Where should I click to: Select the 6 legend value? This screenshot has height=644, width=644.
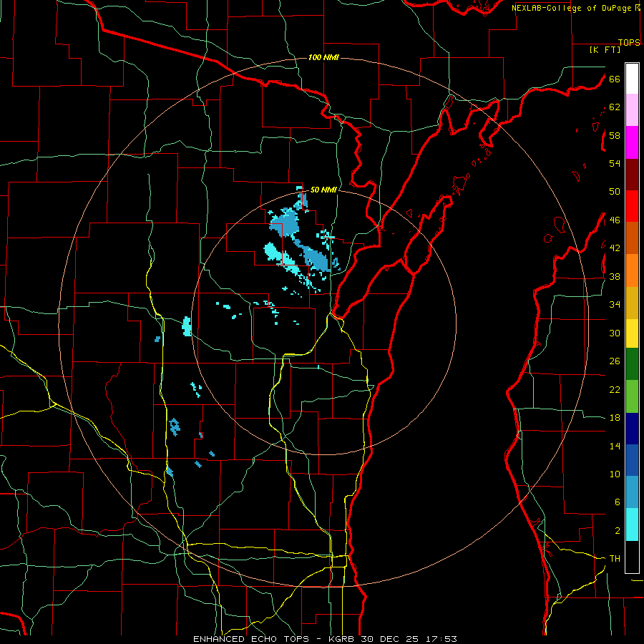click(617, 502)
